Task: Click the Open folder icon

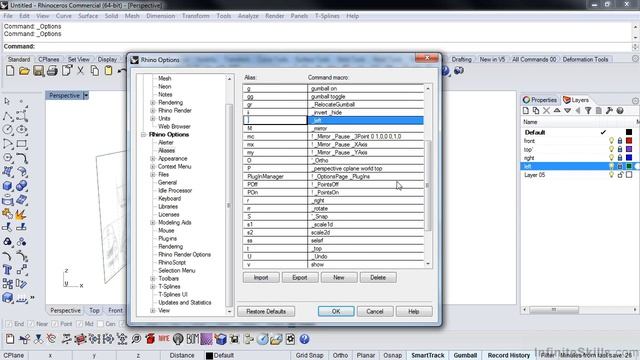Action: click(24, 71)
